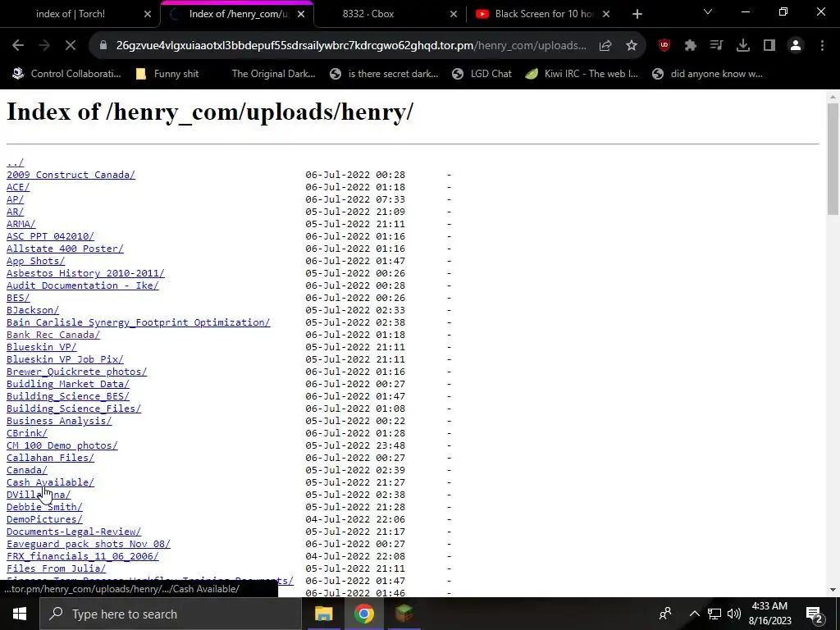This screenshot has width=840, height=630.
Task: Open the media controls icon
Action: click(717, 46)
